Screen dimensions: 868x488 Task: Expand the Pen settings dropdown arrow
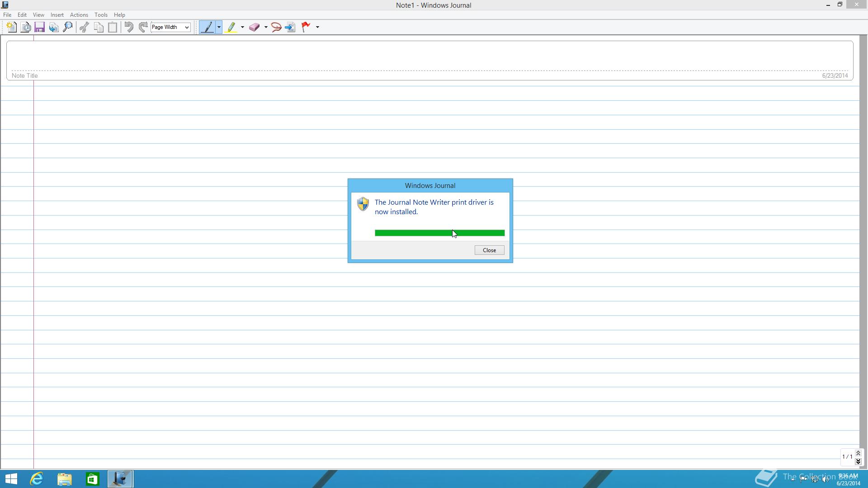[x=219, y=27]
